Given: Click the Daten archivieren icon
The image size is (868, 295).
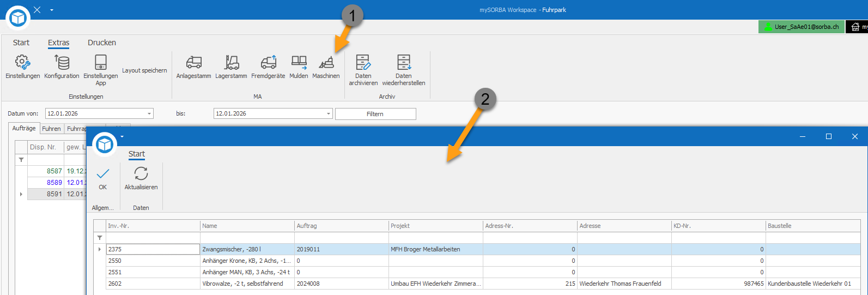Looking at the screenshot, I should pos(363,62).
